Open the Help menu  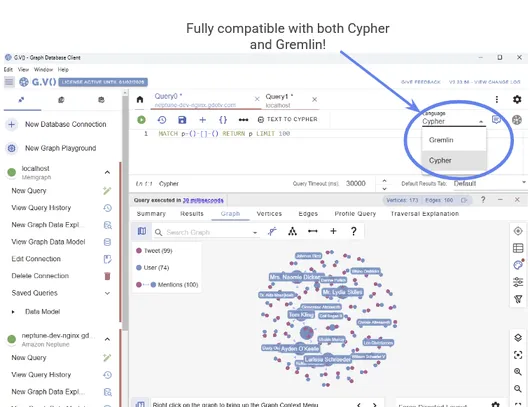[x=63, y=70]
